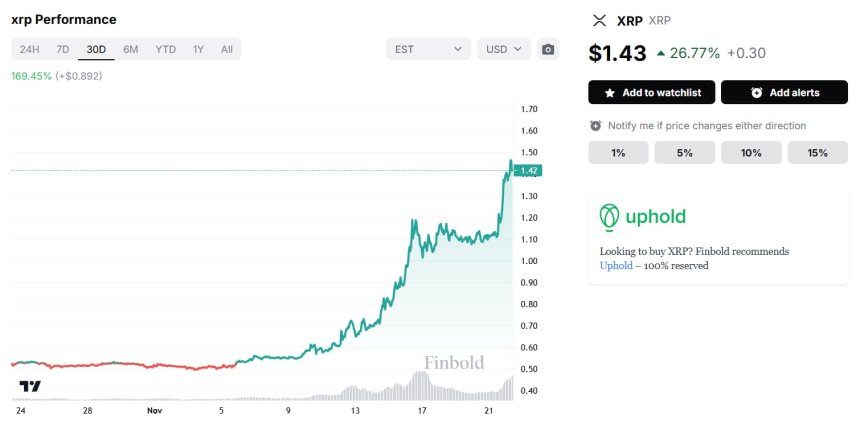Click the 1.42 current price marker
The height and width of the screenshot is (429, 860).
[x=530, y=170]
